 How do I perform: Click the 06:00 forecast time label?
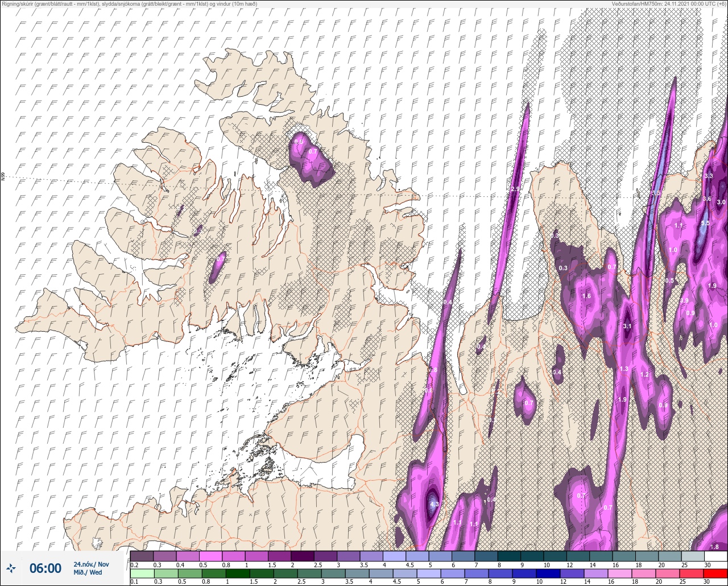[x=45, y=568]
